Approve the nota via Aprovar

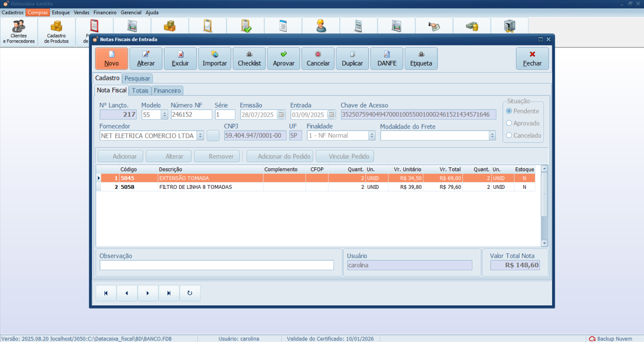(283, 58)
